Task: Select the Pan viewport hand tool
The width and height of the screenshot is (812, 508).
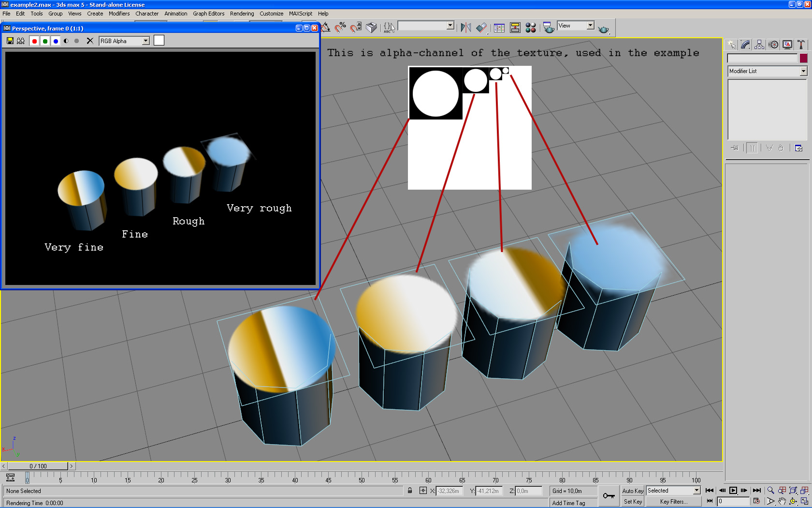Action: pos(782,501)
